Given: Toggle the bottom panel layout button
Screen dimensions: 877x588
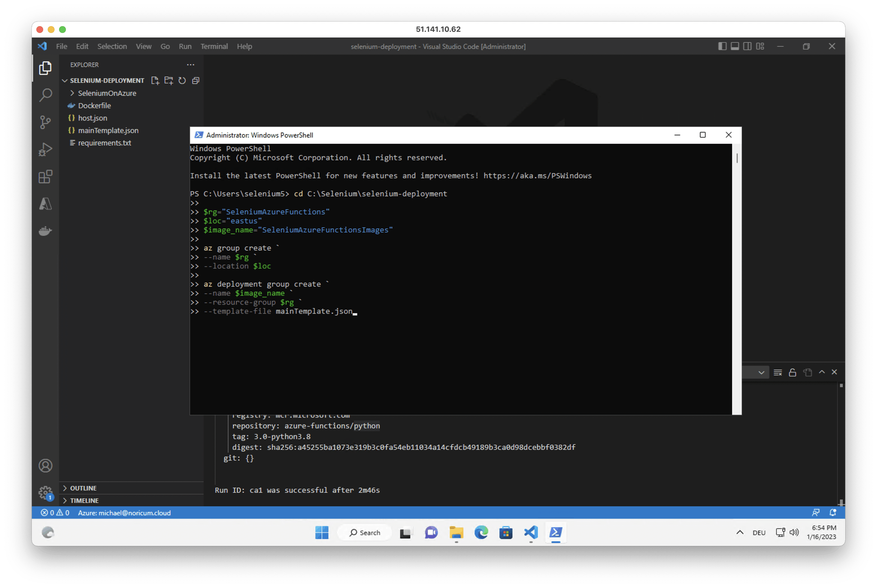Looking at the screenshot, I should pyautogui.click(x=735, y=46).
